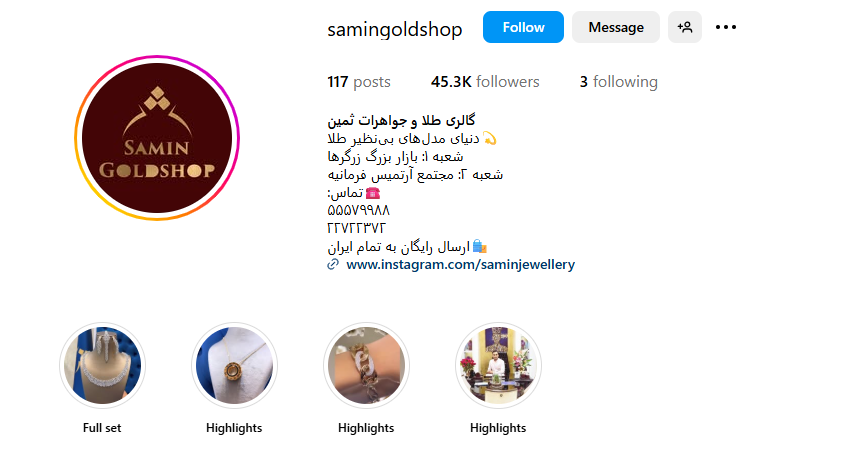This screenshot has height=470, width=859.
Task: Click the samingoldshop username heading
Action: coord(394,28)
